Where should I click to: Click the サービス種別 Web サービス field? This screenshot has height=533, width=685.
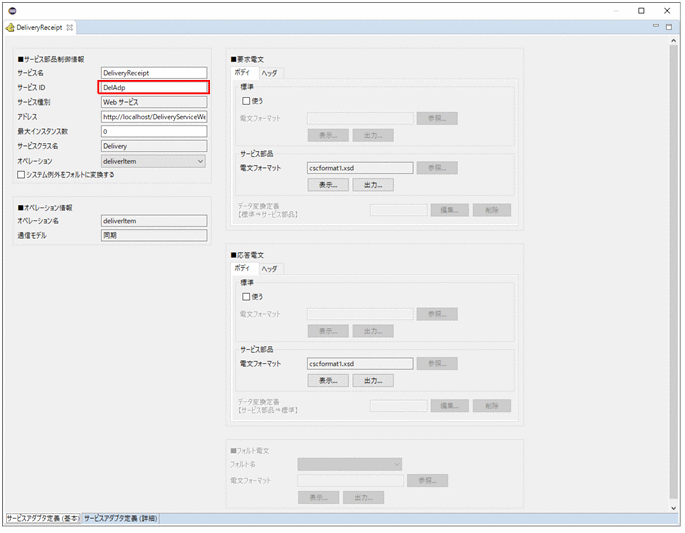(x=154, y=102)
